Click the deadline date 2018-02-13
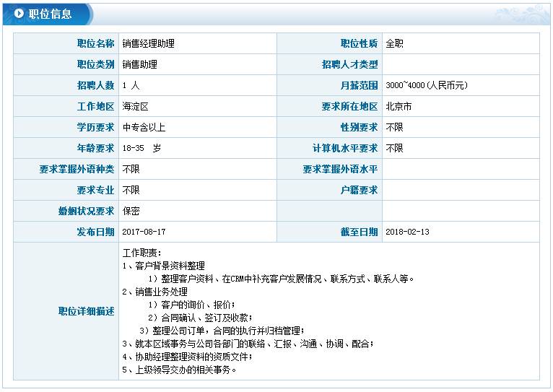Viewport: 553px width, 392px height. point(407,232)
